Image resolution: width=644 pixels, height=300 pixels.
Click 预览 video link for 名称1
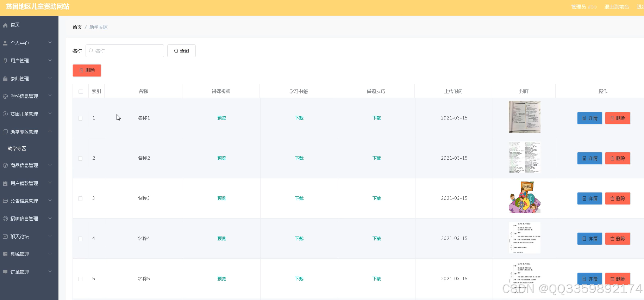[222, 118]
